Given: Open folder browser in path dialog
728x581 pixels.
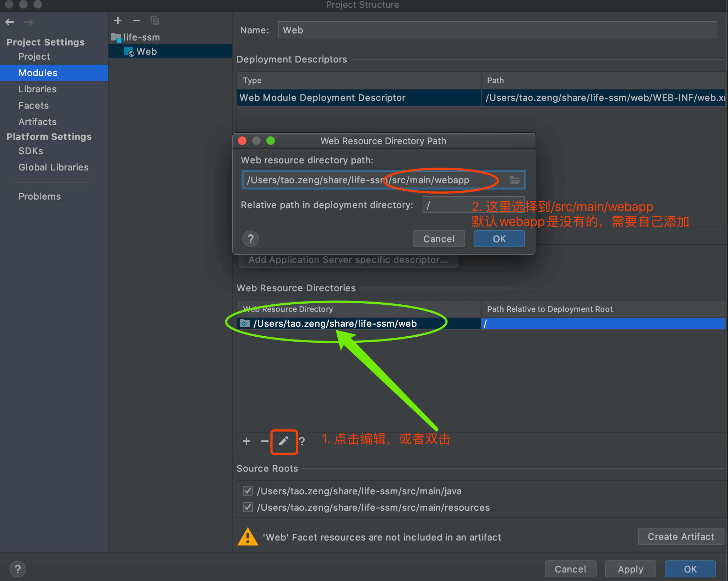Looking at the screenshot, I should [x=515, y=180].
